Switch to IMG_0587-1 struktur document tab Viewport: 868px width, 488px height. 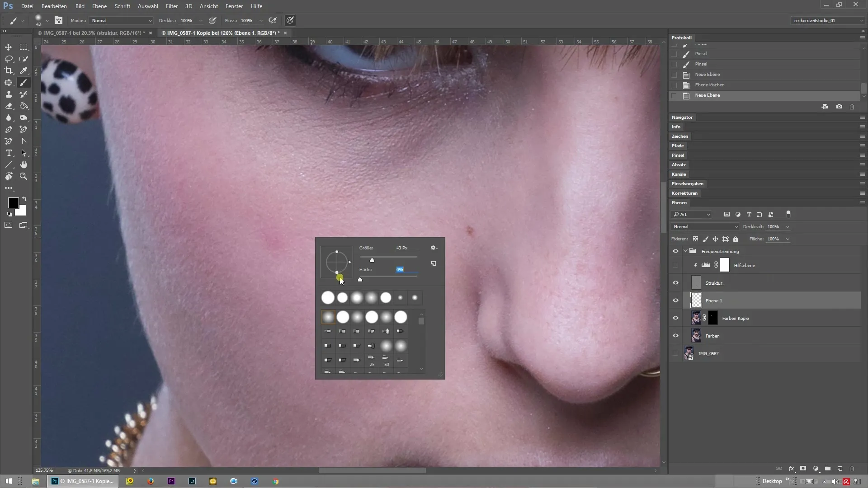click(91, 33)
